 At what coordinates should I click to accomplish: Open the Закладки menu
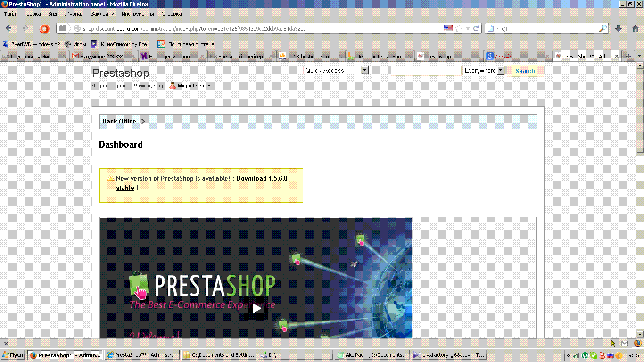[x=103, y=14]
